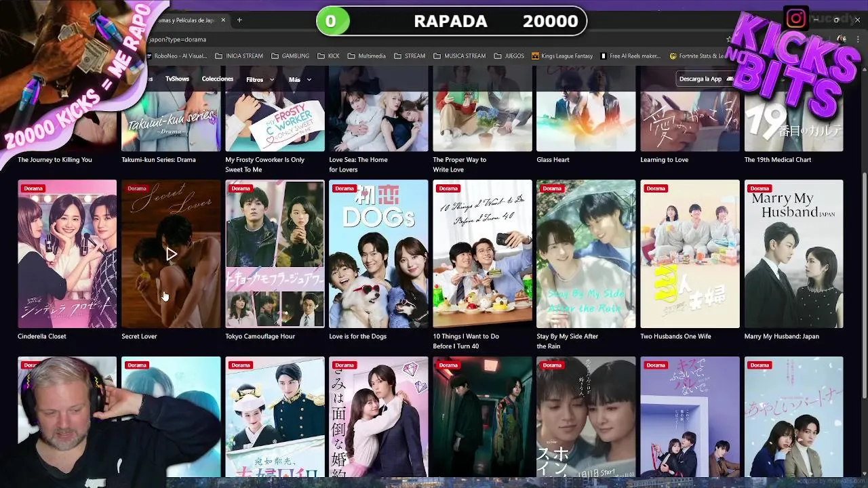This screenshot has height=488, width=868.
Task: Open a new browser tab
Action: point(239,20)
